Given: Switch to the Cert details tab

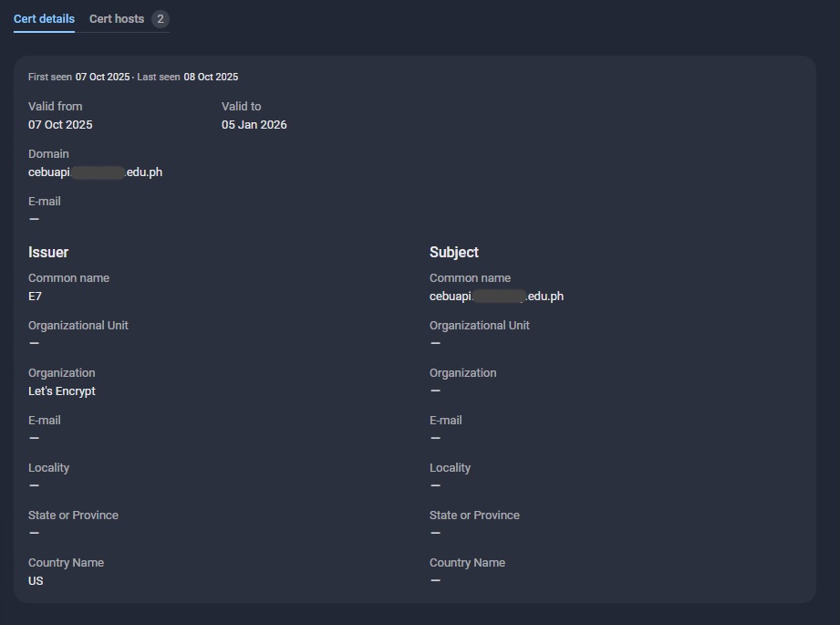Looking at the screenshot, I should pyautogui.click(x=44, y=19).
